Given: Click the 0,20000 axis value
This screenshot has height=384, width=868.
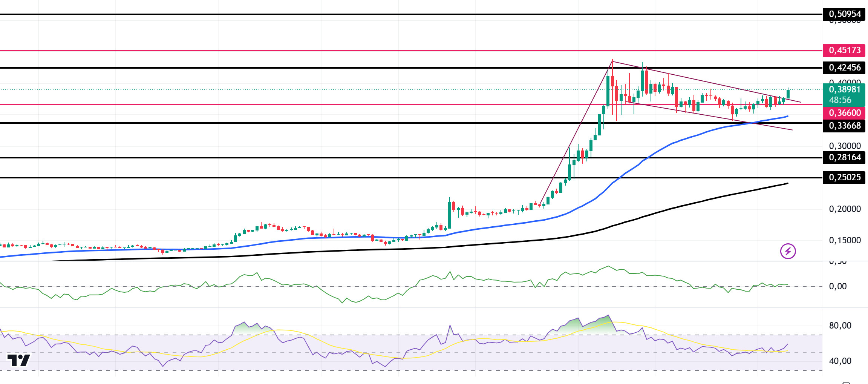Looking at the screenshot, I should (x=845, y=209).
